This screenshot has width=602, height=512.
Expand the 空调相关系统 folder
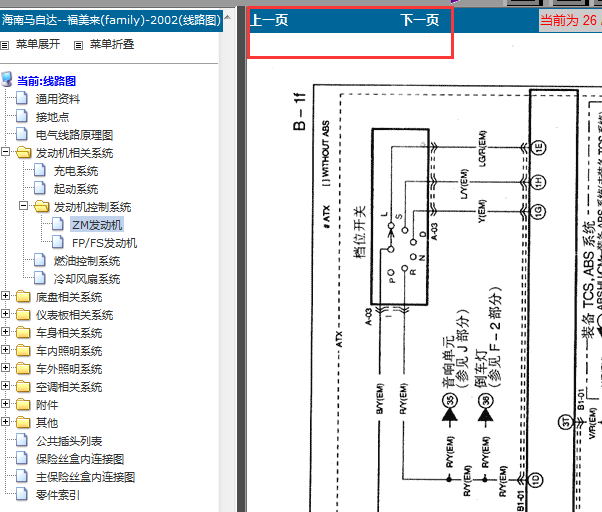tap(5, 385)
